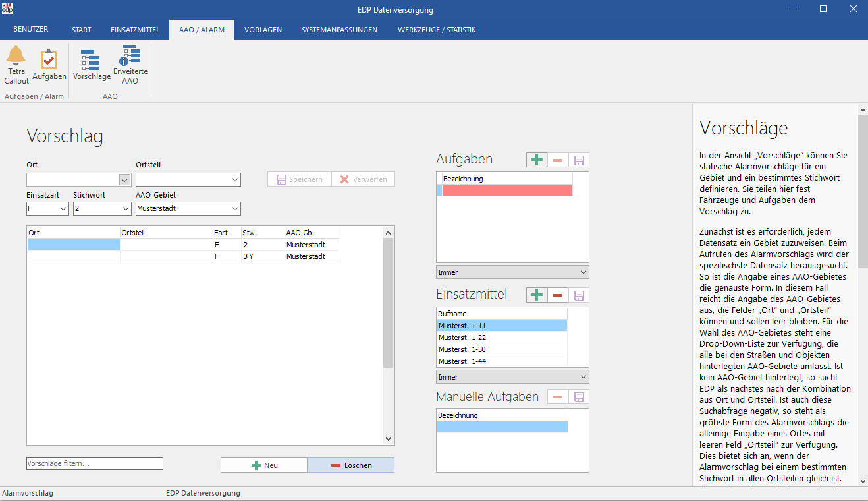
Task: Select the table cell with Stichwort 2
Action: [x=263, y=245]
